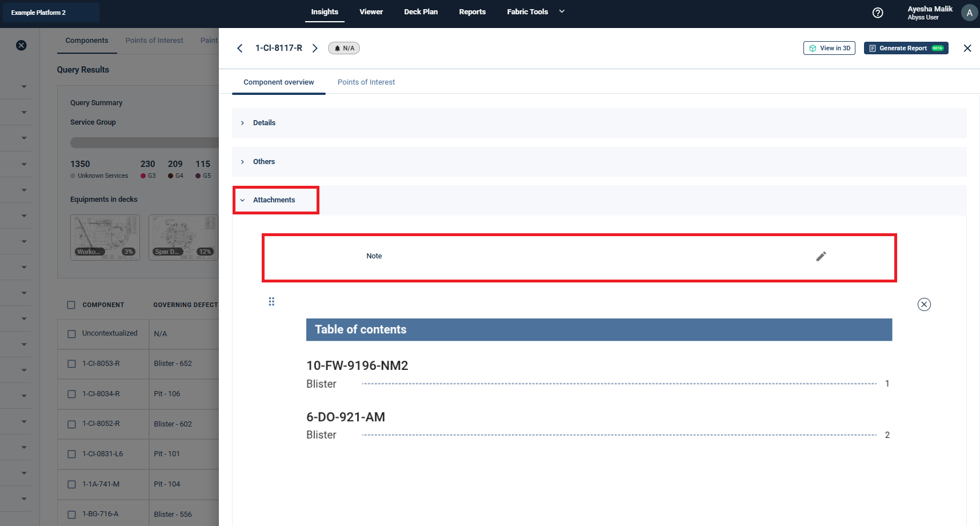The image size is (980, 526).
Task: Switch to the Points of Interest tab
Action: 366,82
